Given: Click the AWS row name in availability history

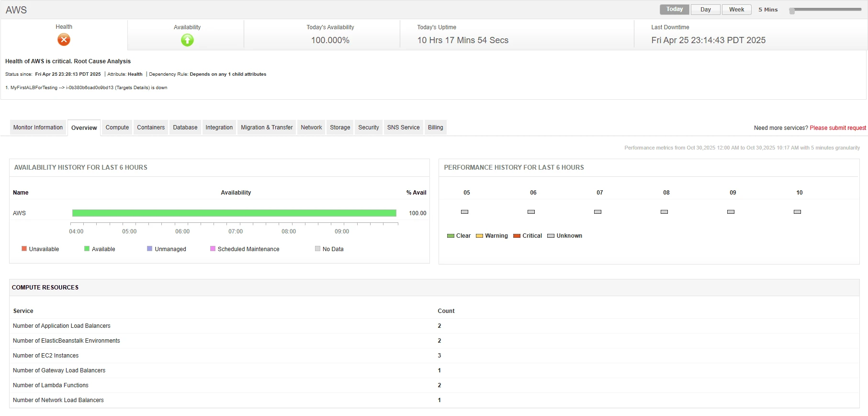Looking at the screenshot, I should pos(19,213).
